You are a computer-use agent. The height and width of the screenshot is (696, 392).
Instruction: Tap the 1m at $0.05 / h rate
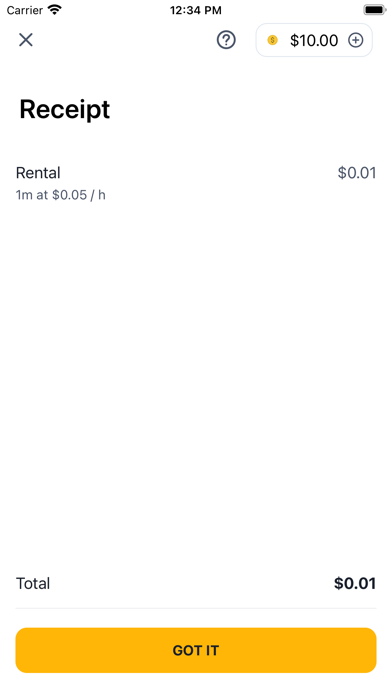61,195
